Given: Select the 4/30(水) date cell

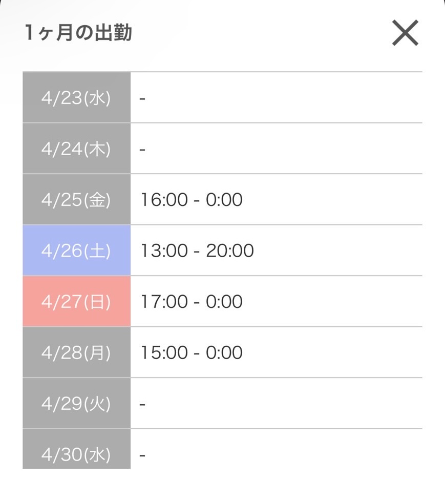Looking at the screenshot, I should click(77, 449).
